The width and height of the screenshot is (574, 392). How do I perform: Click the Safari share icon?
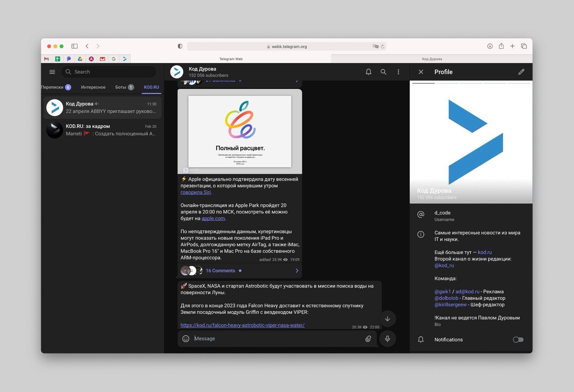coord(501,46)
